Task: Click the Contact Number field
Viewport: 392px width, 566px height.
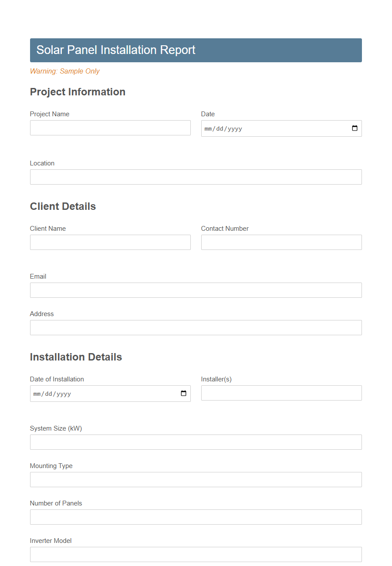Action: click(281, 242)
